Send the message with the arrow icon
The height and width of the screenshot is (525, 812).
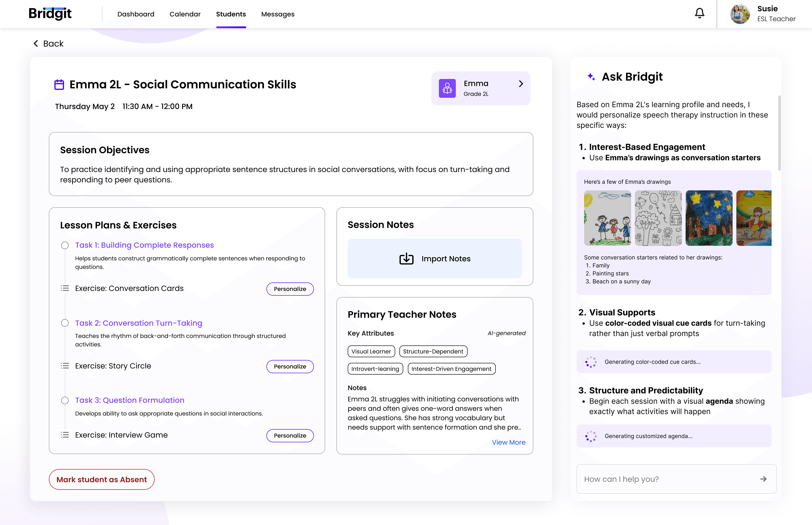click(763, 479)
